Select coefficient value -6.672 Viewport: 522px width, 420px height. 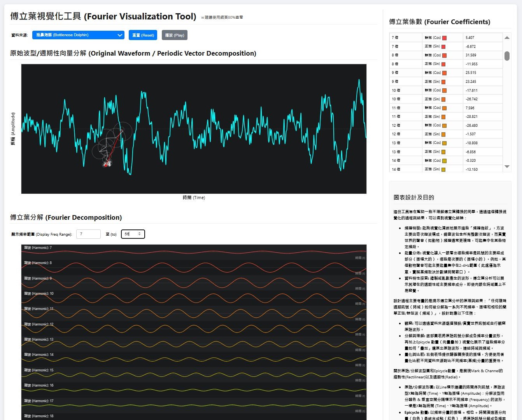coord(471,46)
